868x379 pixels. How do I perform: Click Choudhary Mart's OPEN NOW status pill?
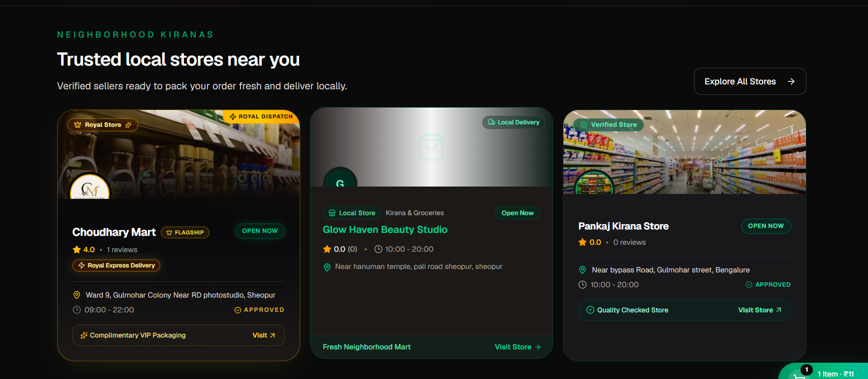point(260,231)
